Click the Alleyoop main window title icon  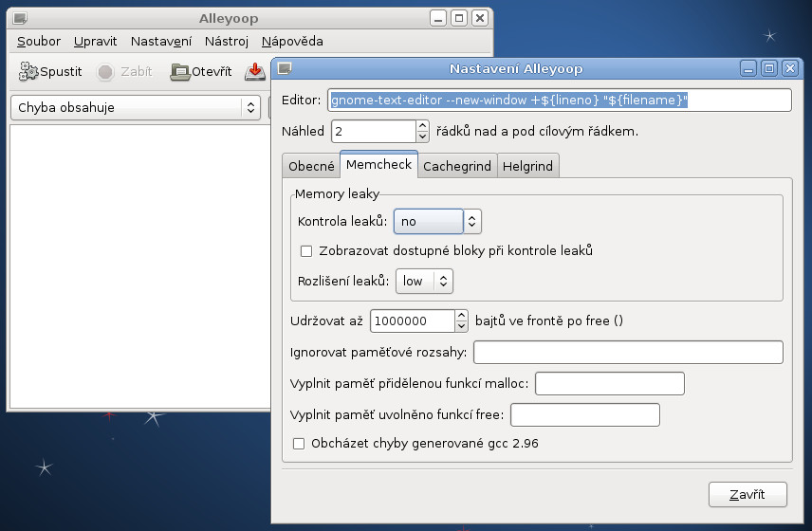click(x=20, y=19)
